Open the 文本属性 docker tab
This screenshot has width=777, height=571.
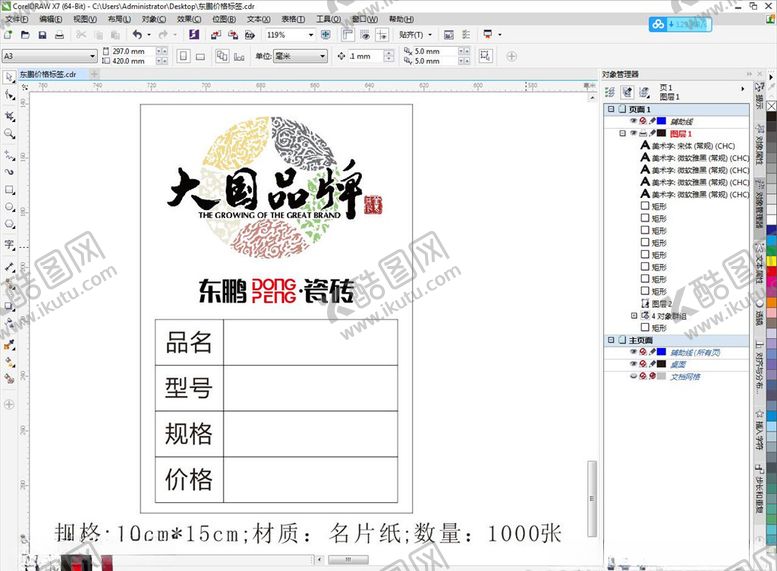point(759,263)
